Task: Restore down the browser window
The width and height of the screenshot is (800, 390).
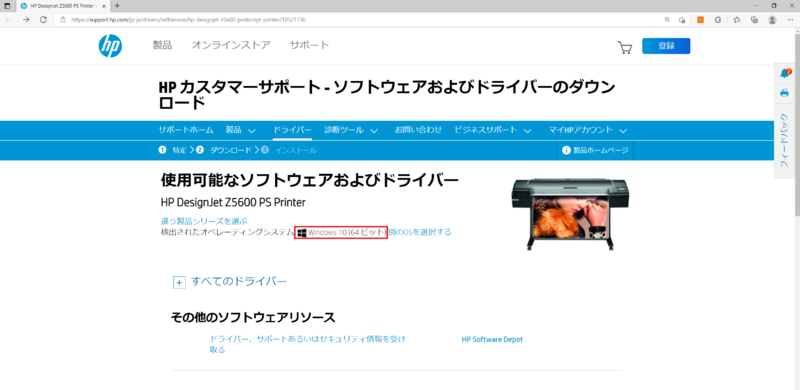Action: (774, 6)
